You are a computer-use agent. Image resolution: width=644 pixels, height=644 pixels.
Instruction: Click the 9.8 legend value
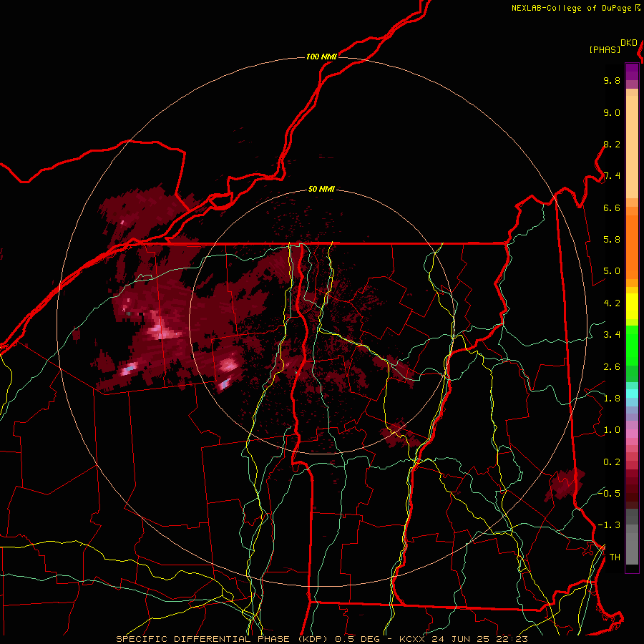[612, 80]
